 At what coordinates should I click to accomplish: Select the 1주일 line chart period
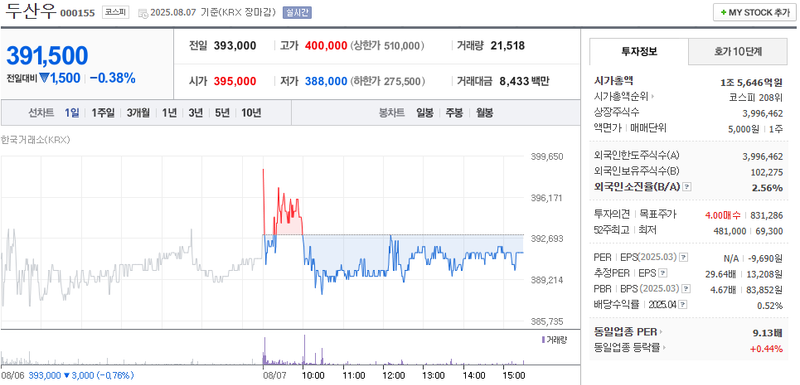tap(103, 113)
